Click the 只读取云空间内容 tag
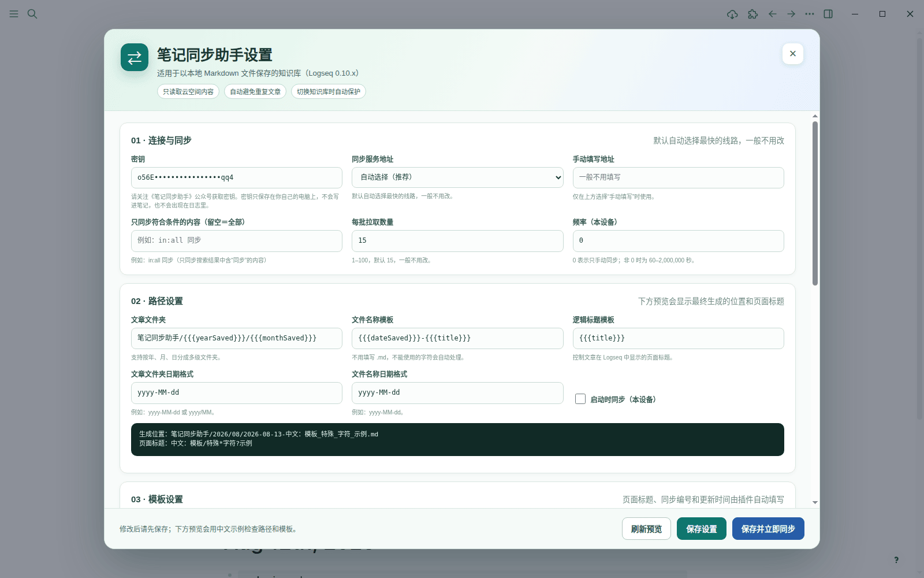Viewport: 924px width, 578px height. 188,91
